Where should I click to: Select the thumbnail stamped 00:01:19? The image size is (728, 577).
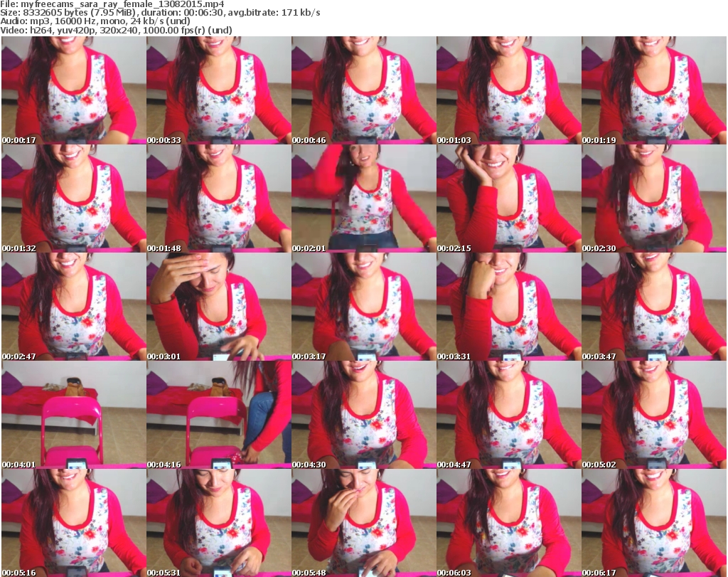pyautogui.click(x=654, y=90)
